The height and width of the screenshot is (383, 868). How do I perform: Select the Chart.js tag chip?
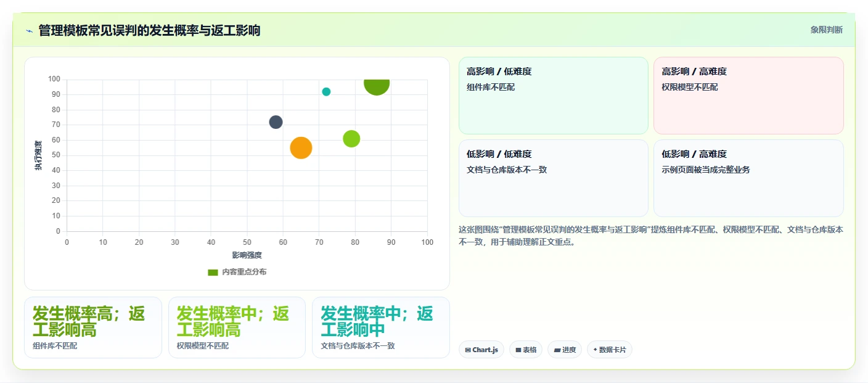[x=481, y=350]
